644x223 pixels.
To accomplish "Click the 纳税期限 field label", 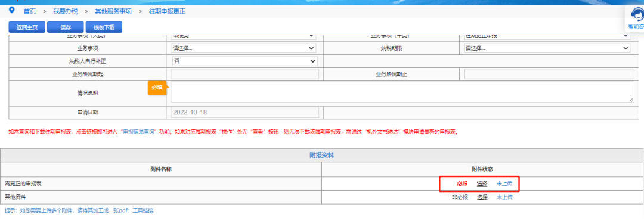I will coord(391,48).
